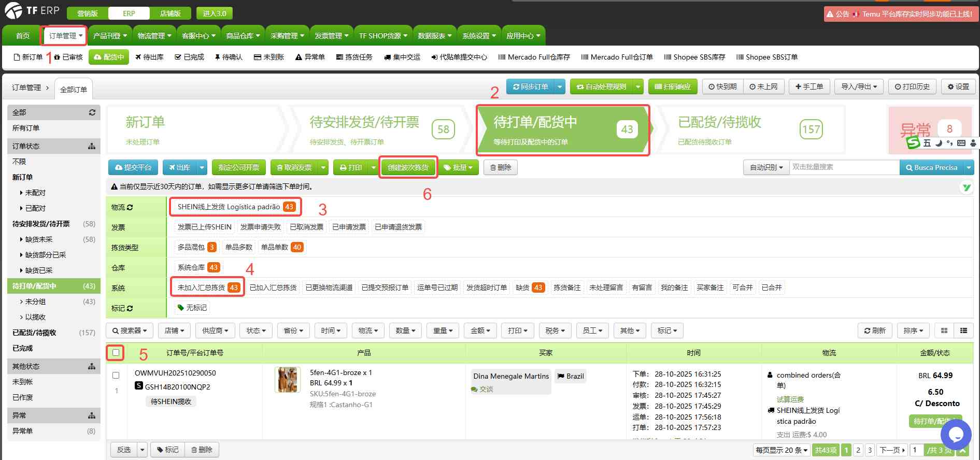Image resolution: width=980 pixels, height=460 pixels.
Task: Toggle the 单品单数 filter with 40 badge
Action: [x=282, y=247]
